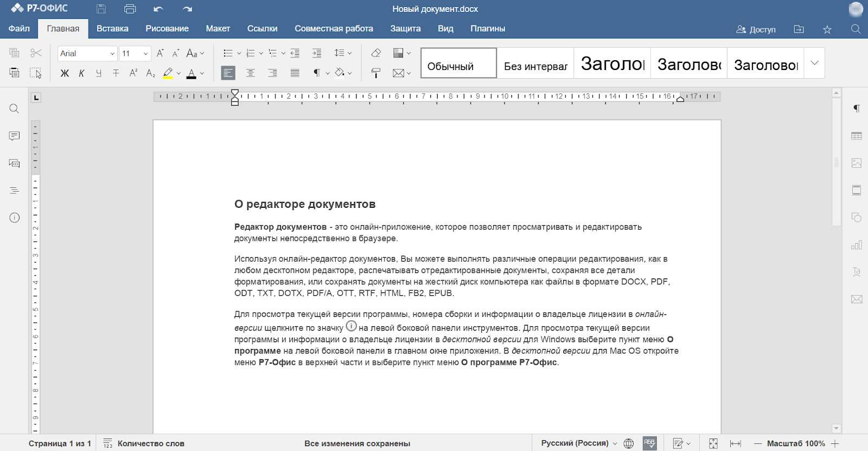Click the Страница 1 из 1 page indicator
Viewport: 868px width, 451px height.
pos(60,443)
